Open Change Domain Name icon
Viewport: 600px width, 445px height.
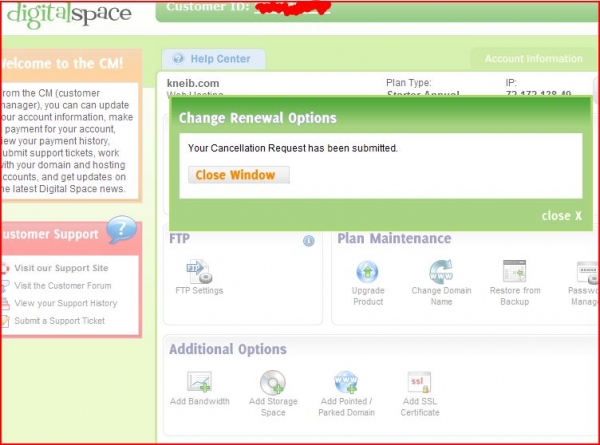(441, 271)
